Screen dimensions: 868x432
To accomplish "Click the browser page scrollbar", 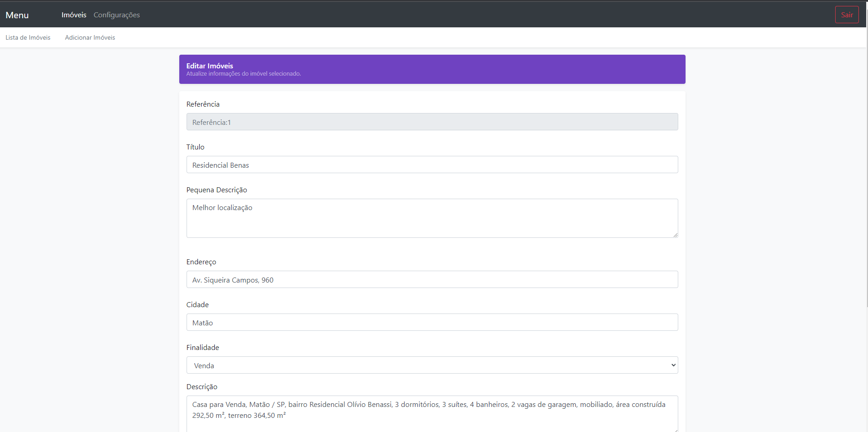I will tap(865, 182).
